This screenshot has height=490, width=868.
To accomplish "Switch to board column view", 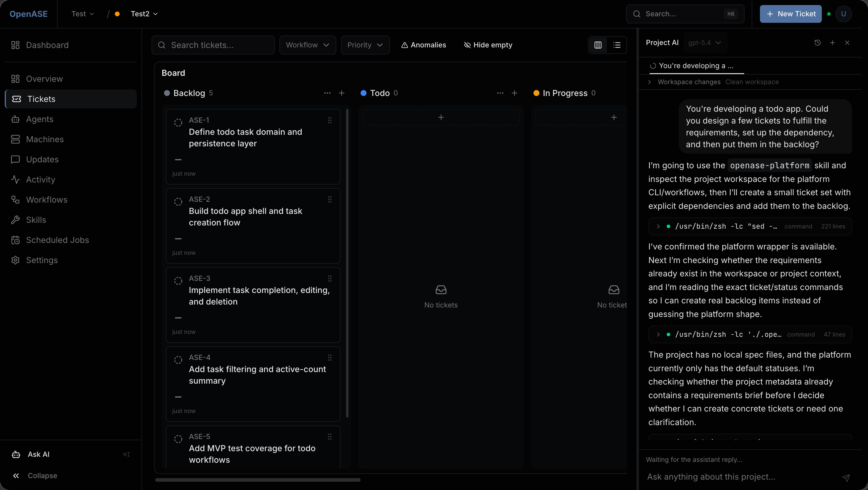I will (x=598, y=45).
